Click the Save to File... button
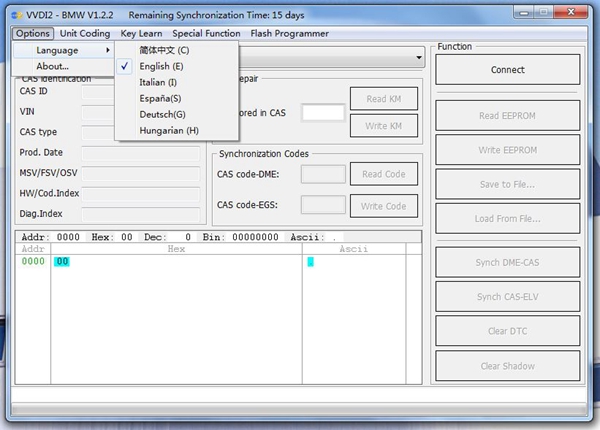Screen dimensions: 600x430 pos(507,184)
